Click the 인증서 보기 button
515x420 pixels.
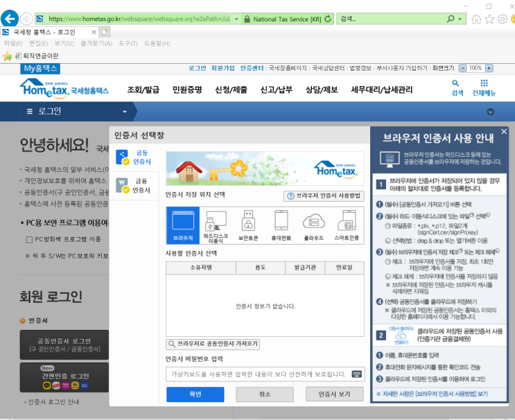pos(334,394)
